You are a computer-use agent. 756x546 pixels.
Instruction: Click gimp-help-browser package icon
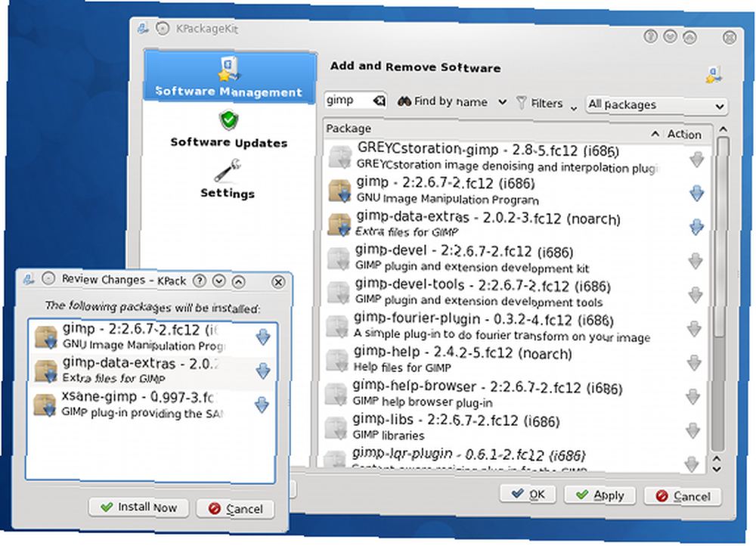(336, 395)
